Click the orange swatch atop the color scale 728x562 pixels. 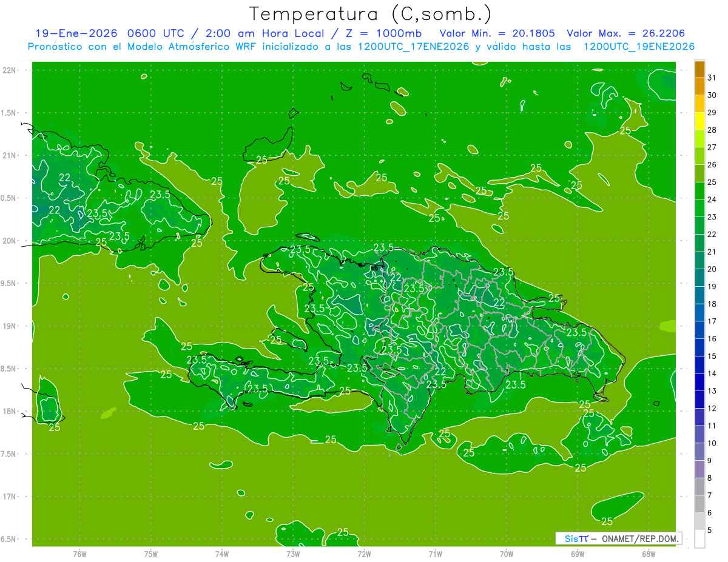[x=699, y=69]
